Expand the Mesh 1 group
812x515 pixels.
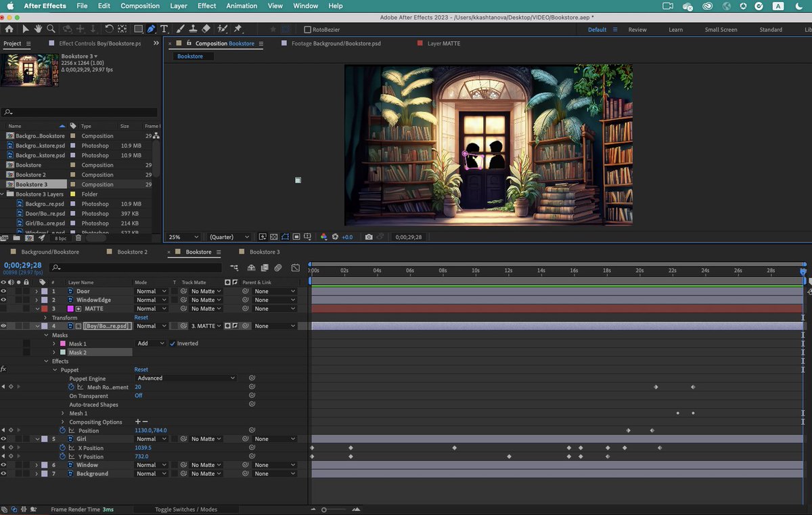pos(63,413)
